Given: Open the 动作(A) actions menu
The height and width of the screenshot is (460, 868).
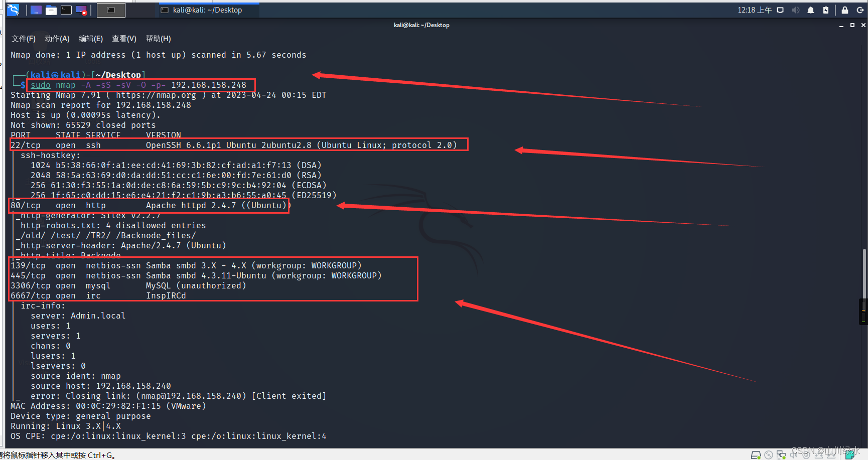Looking at the screenshot, I should pos(57,39).
